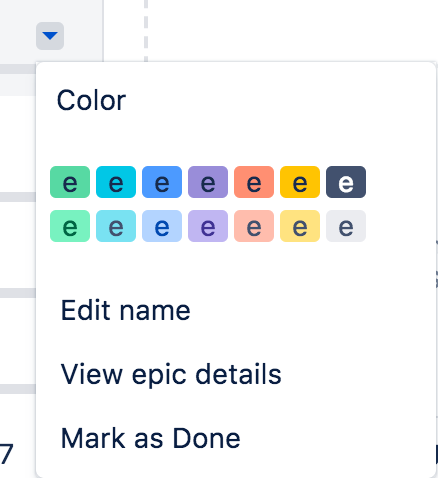The height and width of the screenshot is (478, 438).
Task: Pick the light blue epic color swatch
Action: click(162, 226)
